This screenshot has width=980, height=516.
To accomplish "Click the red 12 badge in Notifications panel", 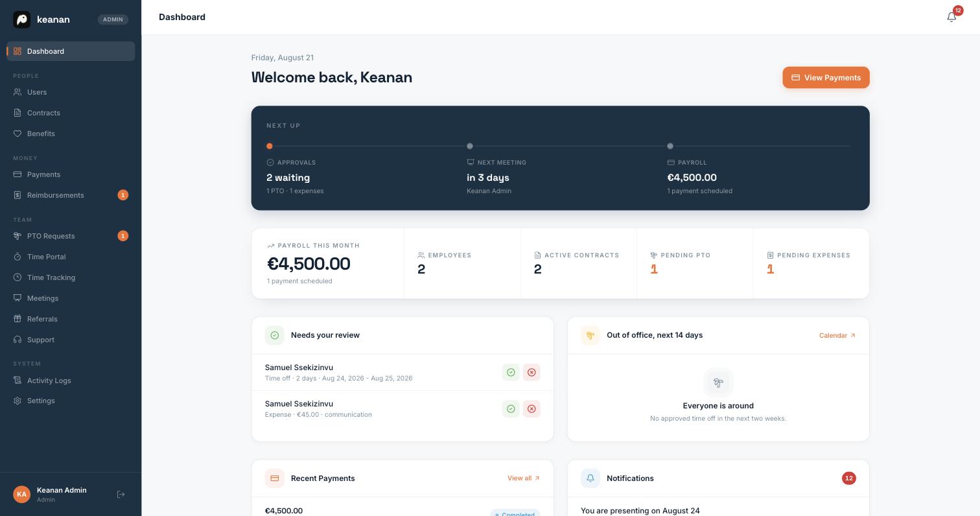I will pyautogui.click(x=849, y=478).
